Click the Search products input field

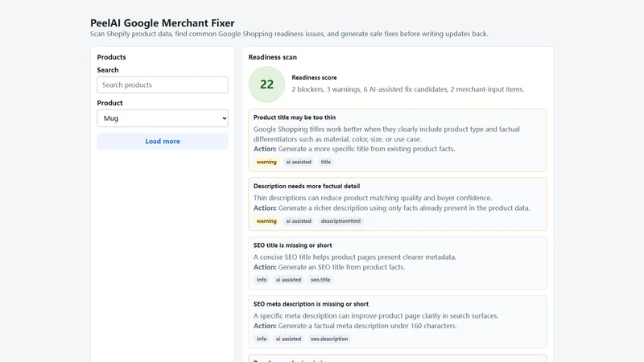[x=163, y=85]
